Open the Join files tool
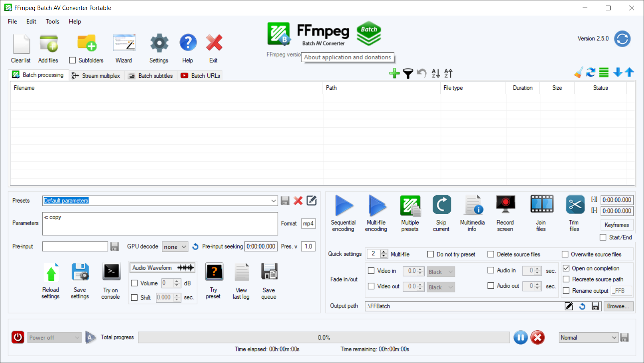Image resolution: width=644 pixels, height=363 pixels. click(542, 204)
